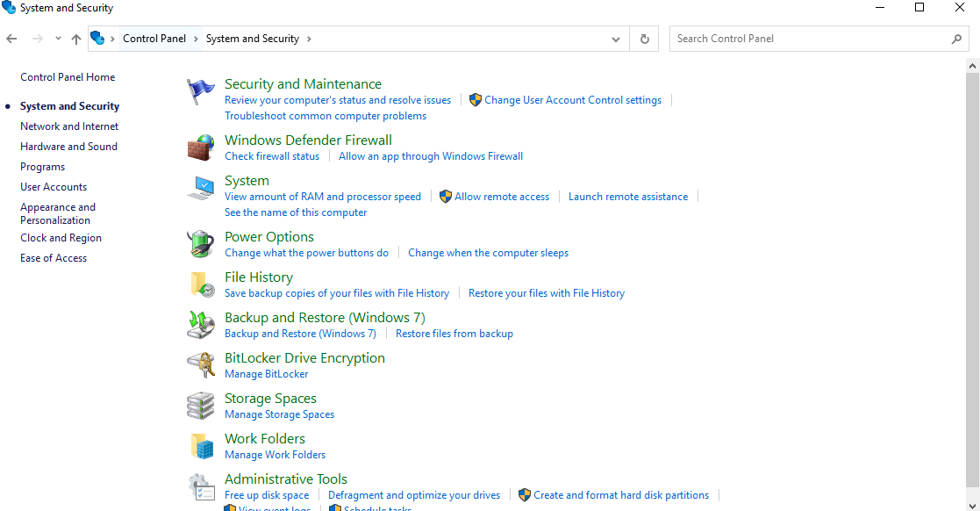980x511 pixels.
Task: Open User Accounts category
Action: point(54,187)
